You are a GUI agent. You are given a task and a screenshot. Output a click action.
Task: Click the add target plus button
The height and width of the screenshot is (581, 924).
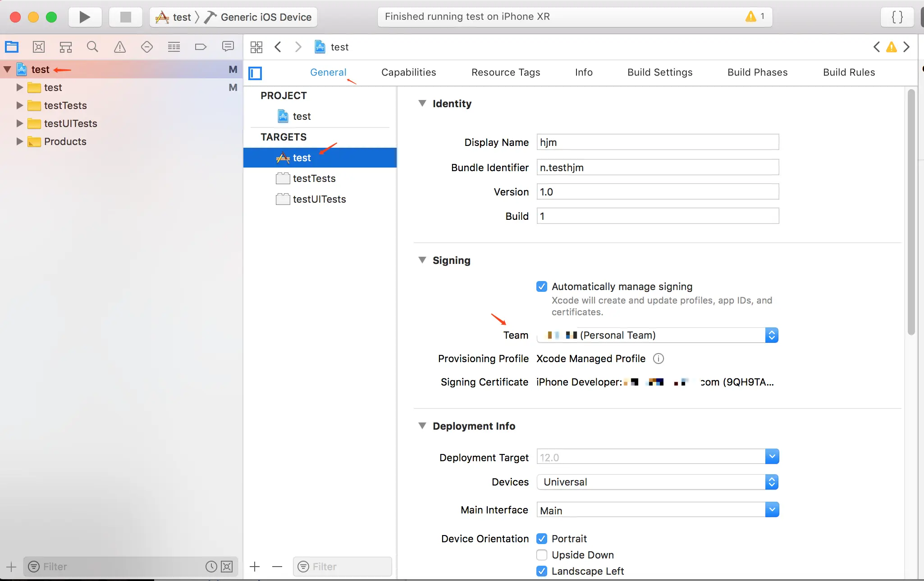[255, 567]
